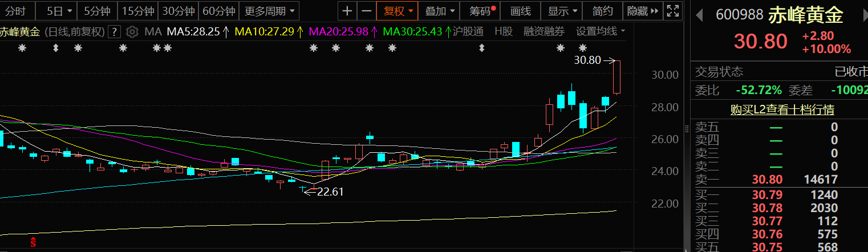
Task: Zoom out the chart with minus button
Action: 367,10
